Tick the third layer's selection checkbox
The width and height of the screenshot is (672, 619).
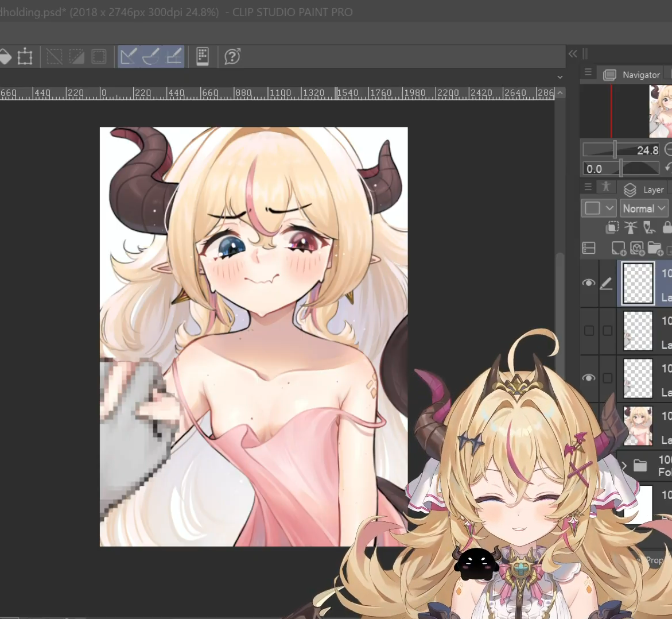coord(607,378)
